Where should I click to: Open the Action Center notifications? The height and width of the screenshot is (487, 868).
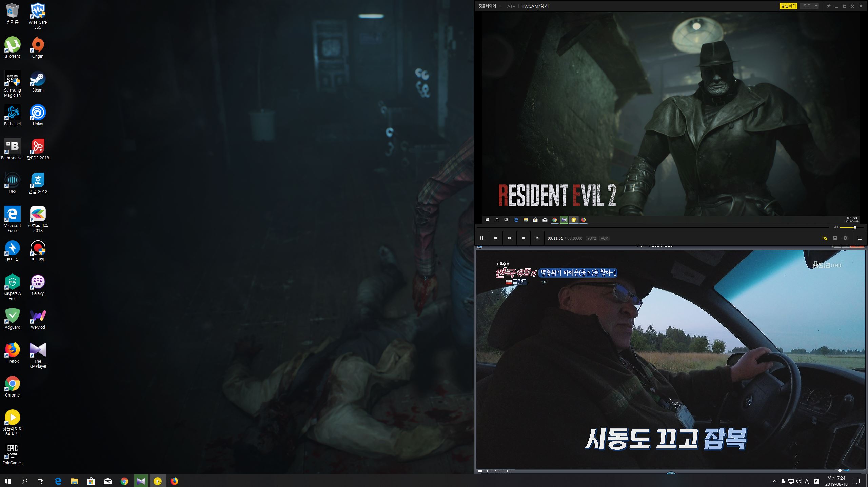[x=857, y=481]
